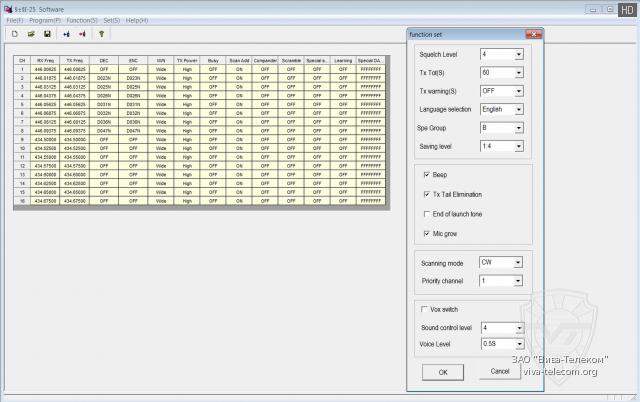Confirm settings with the OK button

(x=443, y=372)
